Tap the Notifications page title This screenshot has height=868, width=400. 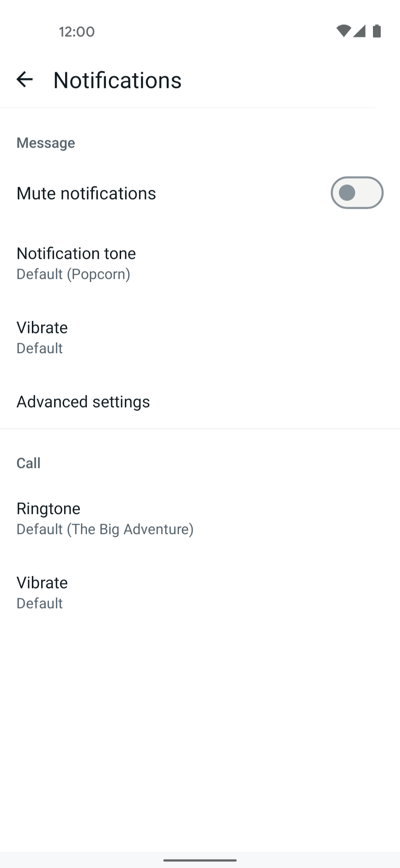pos(117,80)
